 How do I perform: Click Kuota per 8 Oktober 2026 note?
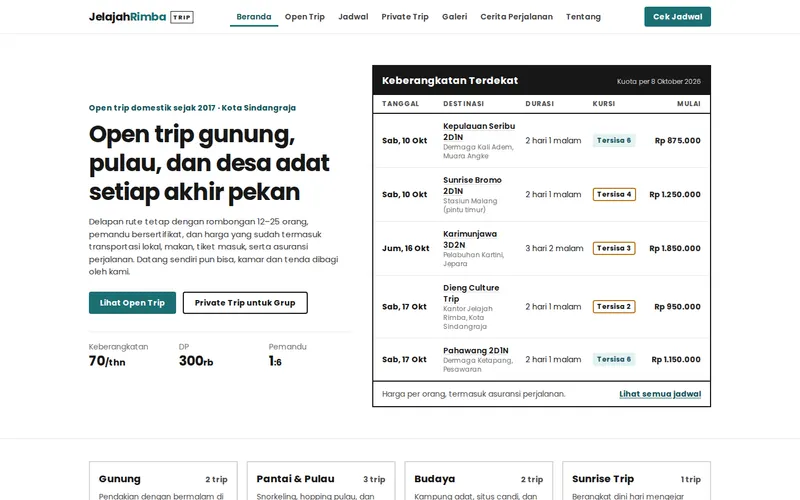(x=658, y=82)
